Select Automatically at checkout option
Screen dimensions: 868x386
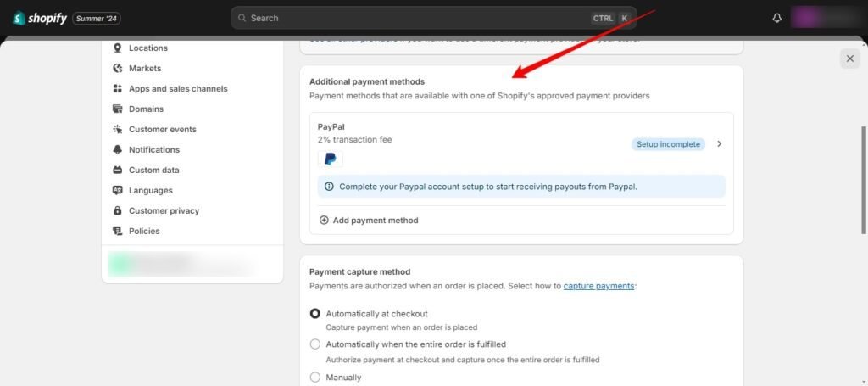315,314
